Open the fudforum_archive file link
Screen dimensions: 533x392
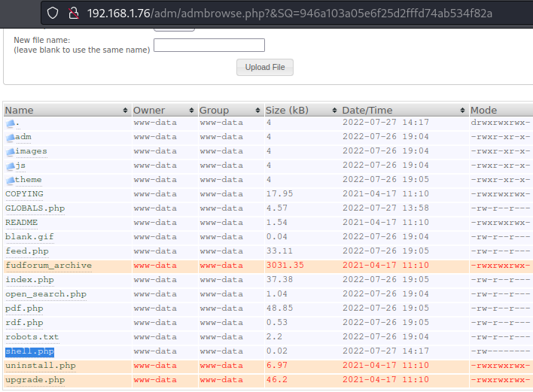click(x=49, y=266)
